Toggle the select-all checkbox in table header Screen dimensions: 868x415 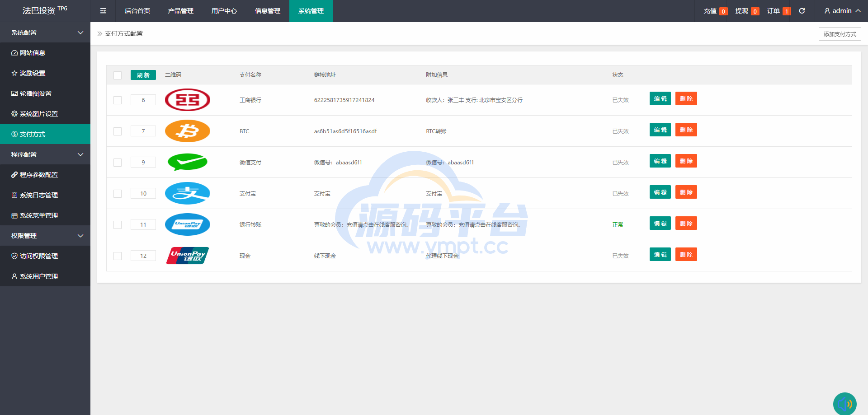coord(118,75)
